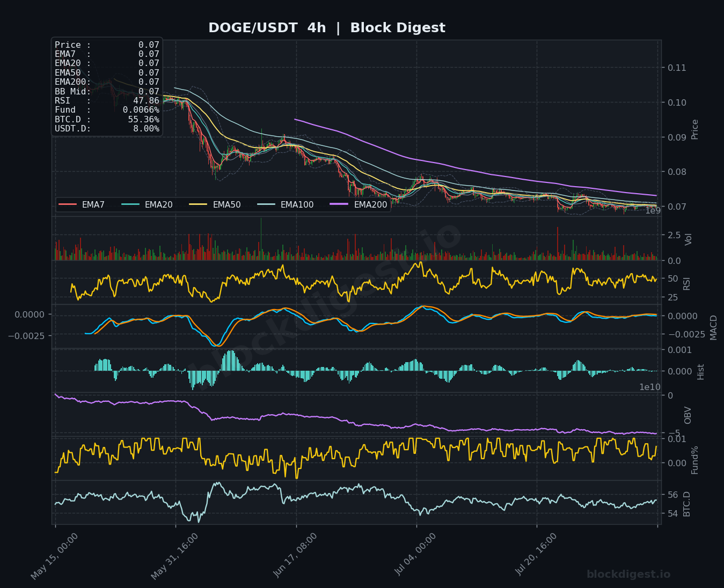Click the RSI 47.86 value in info box
724x588 pixels.
(146, 101)
